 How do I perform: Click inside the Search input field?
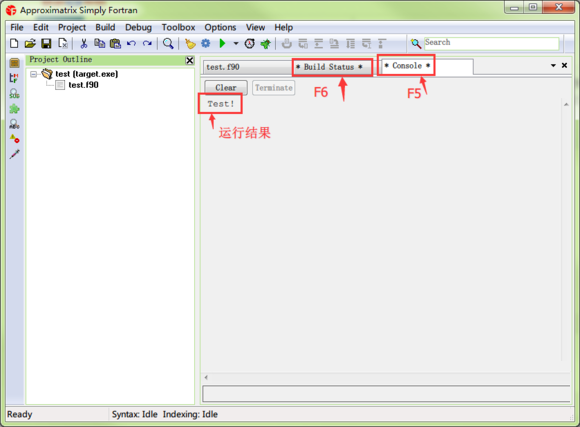coord(491,43)
